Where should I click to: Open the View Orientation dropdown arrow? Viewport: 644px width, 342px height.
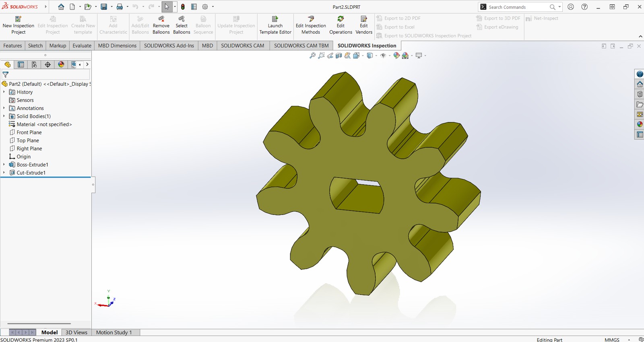point(363,56)
